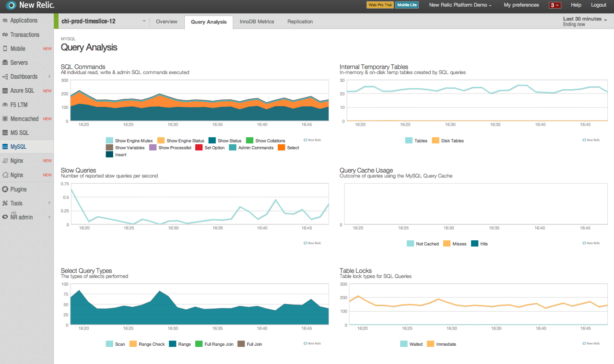The width and height of the screenshot is (614, 364).
Task: Click the F5 LTM plugin icon
Action: [x=5, y=105]
